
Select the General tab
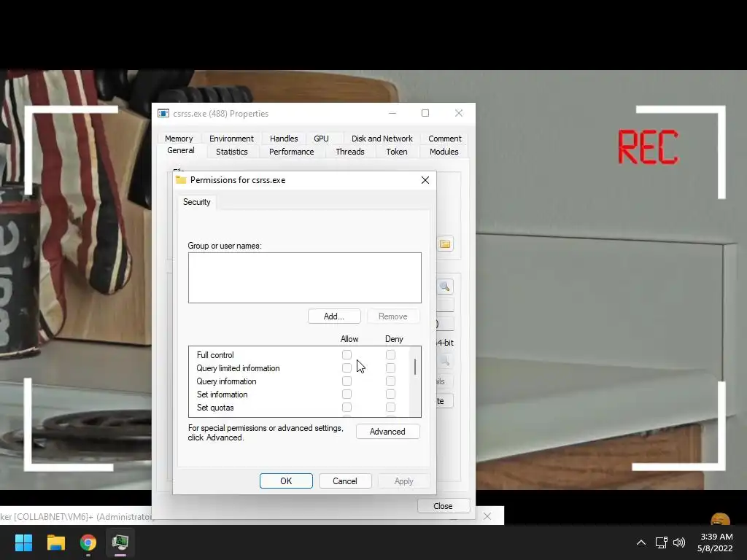(x=181, y=150)
